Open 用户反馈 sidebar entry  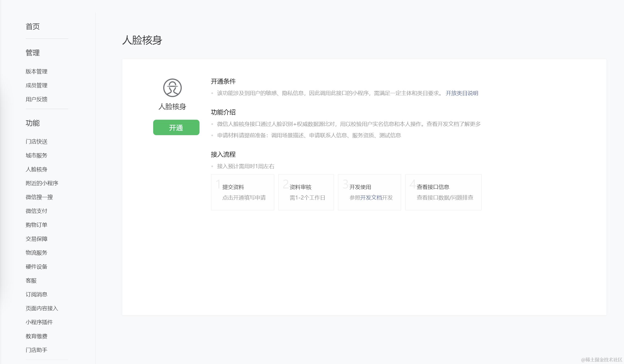pos(37,99)
